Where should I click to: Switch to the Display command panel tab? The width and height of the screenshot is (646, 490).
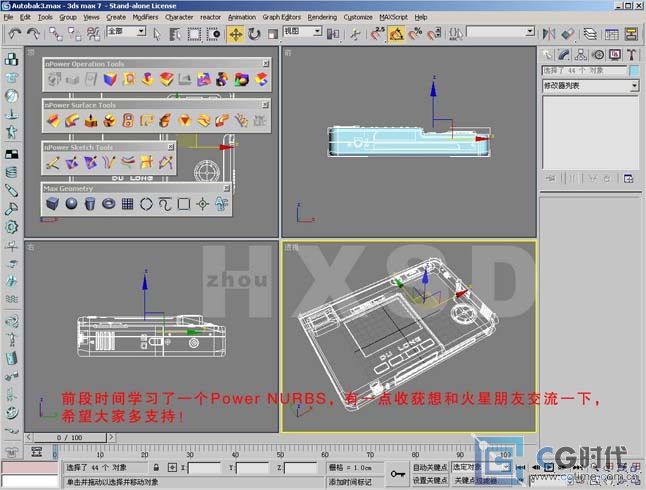(615, 54)
